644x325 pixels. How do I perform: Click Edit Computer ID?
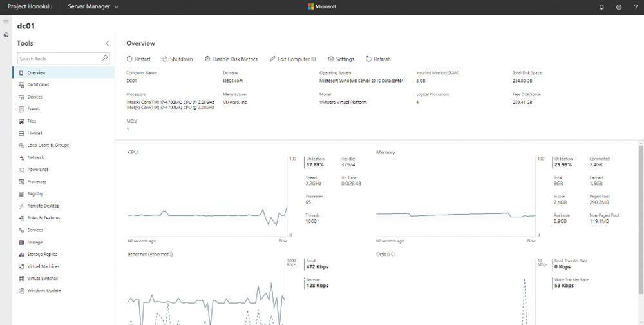293,59
